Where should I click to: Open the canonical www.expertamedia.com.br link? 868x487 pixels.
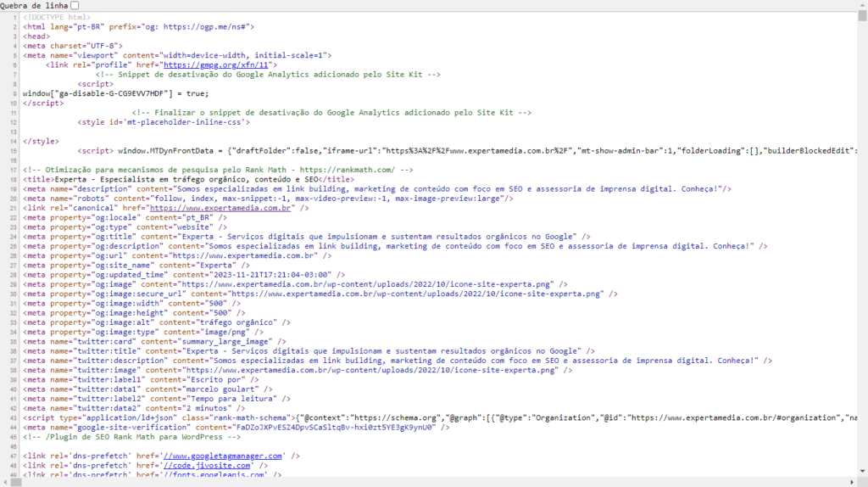pyautogui.click(x=220, y=208)
